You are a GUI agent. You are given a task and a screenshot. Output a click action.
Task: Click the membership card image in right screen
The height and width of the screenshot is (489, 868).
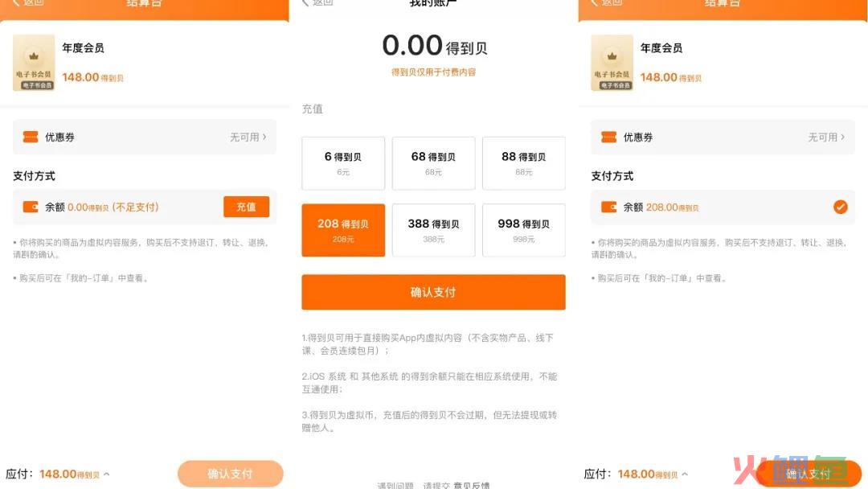(x=612, y=63)
